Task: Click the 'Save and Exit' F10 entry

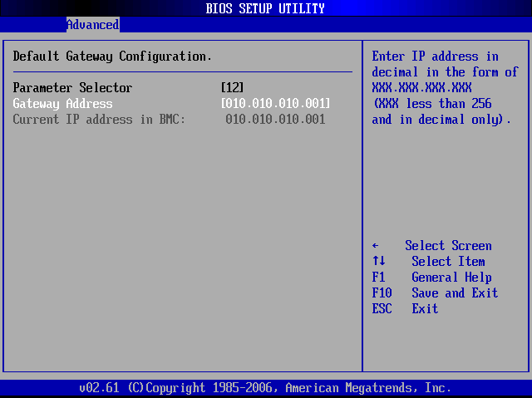Action: pos(455,293)
